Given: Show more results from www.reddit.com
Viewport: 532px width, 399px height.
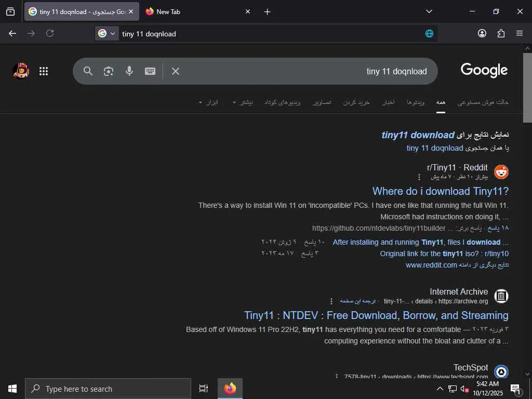Looking at the screenshot, I should point(457,265).
